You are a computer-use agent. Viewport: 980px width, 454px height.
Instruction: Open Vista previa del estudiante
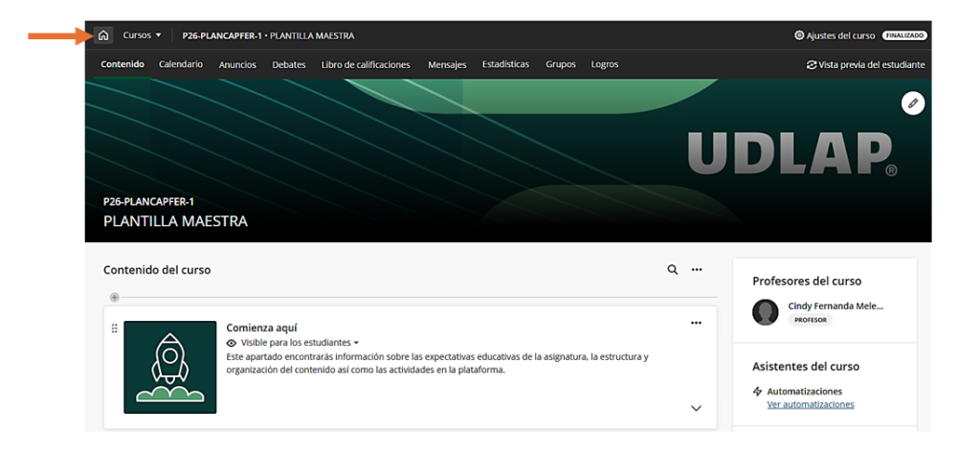pos(865,65)
